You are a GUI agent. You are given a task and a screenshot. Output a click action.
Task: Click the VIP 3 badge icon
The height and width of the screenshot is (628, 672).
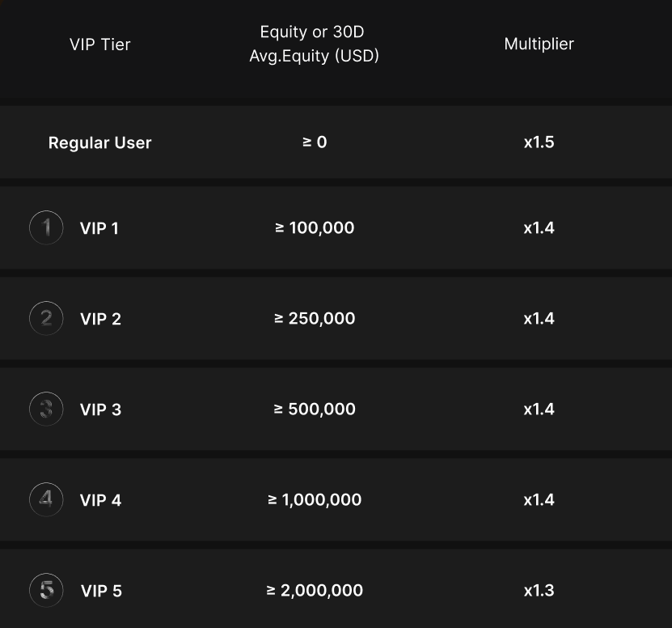pyautogui.click(x=46, y=409)
